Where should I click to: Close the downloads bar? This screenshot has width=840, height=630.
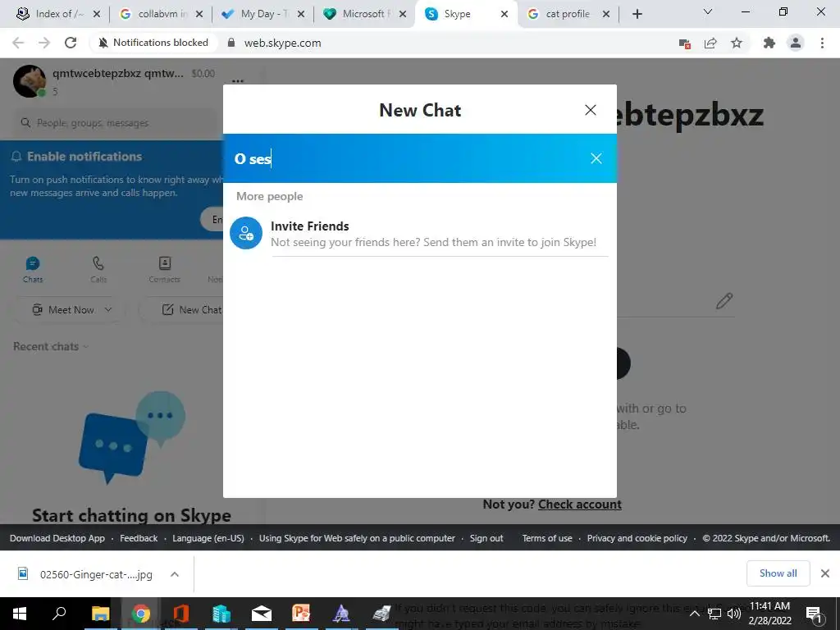pos(825,573)
